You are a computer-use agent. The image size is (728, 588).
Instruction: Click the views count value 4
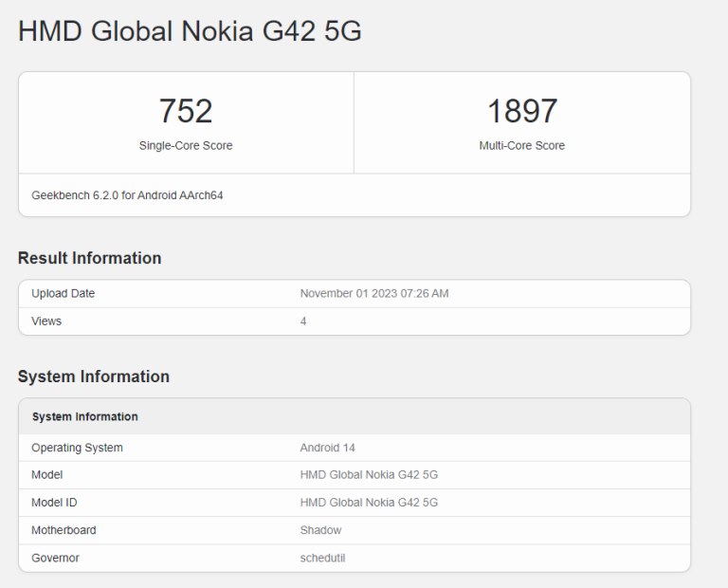pos(303,321)
